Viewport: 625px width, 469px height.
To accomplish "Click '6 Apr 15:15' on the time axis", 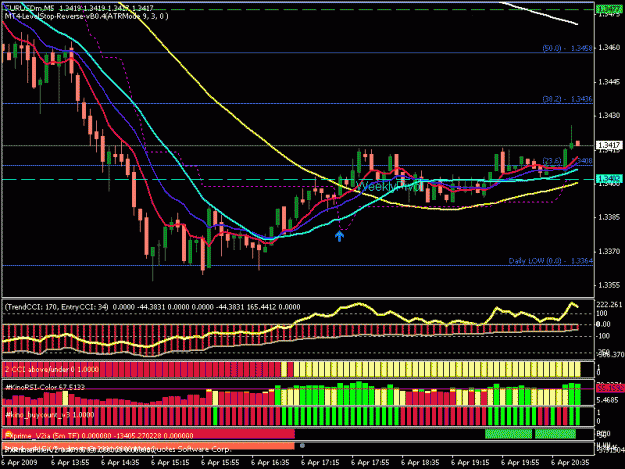I will 170,463.
